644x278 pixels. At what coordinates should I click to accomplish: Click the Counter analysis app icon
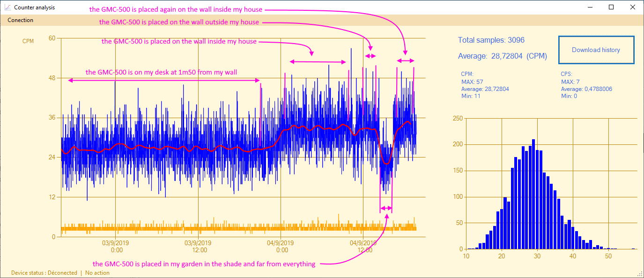pos(7,7)
